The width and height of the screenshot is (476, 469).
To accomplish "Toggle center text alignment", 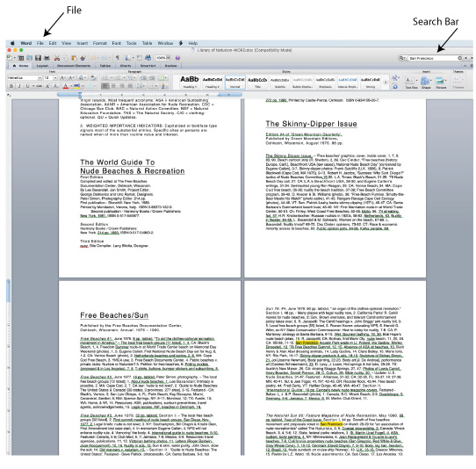I will [x=113, y=86].
